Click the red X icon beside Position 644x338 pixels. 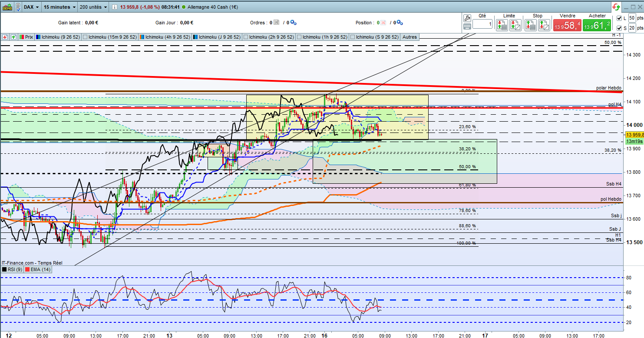tap(383, 23)
